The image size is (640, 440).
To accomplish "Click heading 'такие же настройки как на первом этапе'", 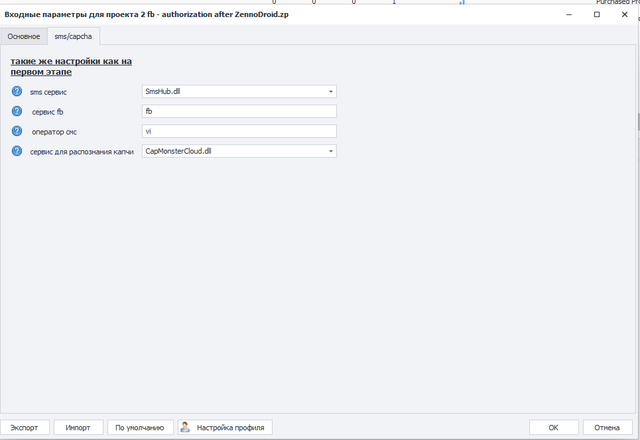I will tap(71, 67).
